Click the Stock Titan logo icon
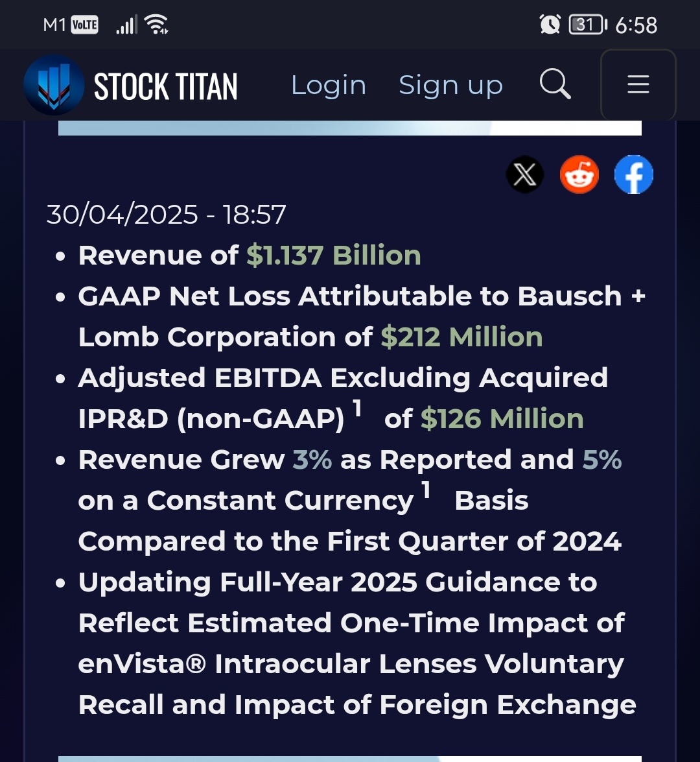 pos(53,85)
